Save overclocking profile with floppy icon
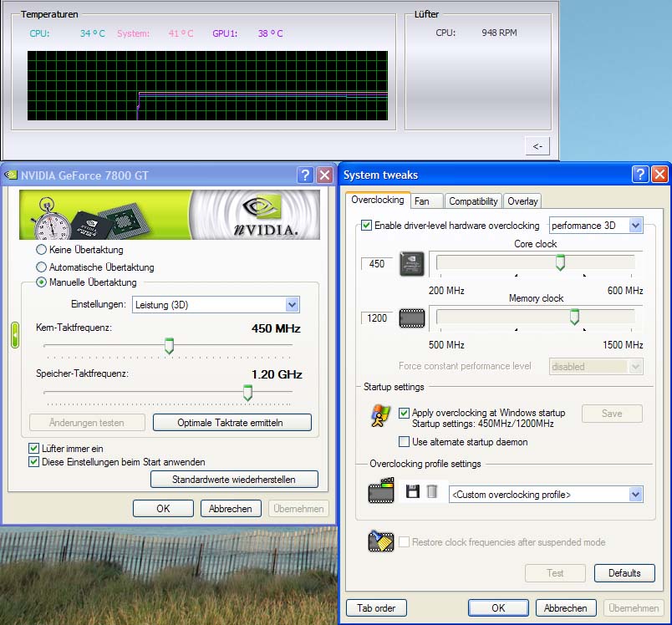The image size is (672, 625). (x=413, y=491)
